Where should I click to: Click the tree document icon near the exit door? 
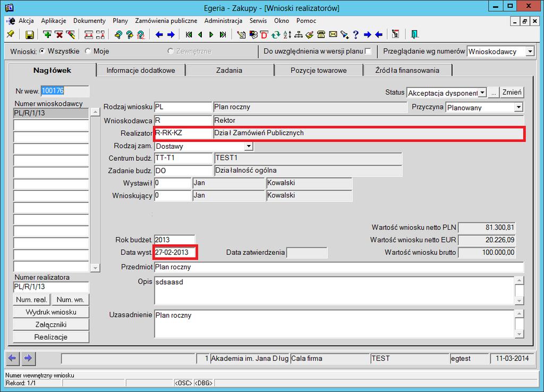click(395, 35)
